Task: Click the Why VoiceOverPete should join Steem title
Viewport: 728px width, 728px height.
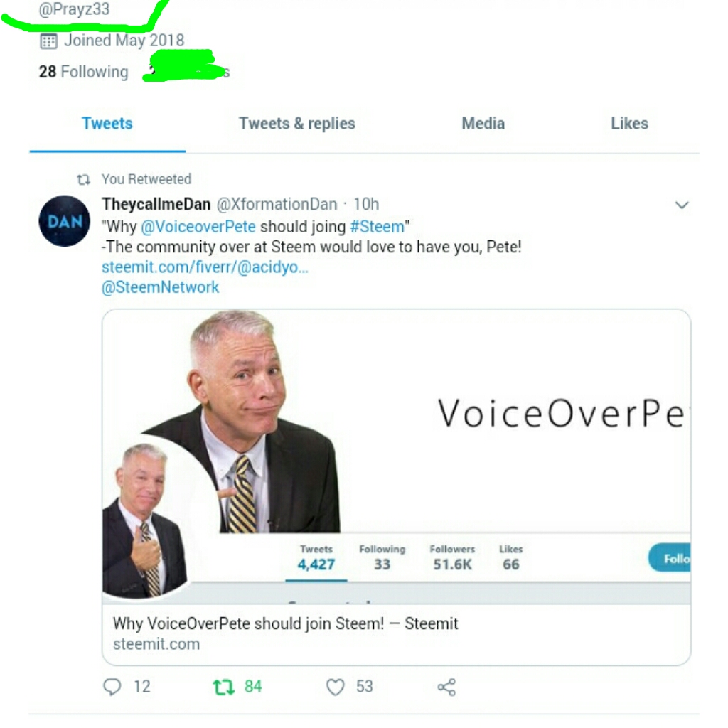Action: click(286, 623)
